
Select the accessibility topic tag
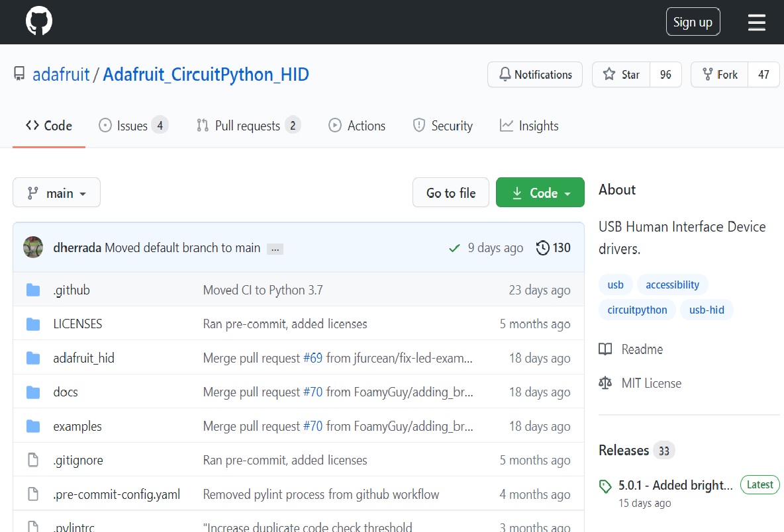673,285
